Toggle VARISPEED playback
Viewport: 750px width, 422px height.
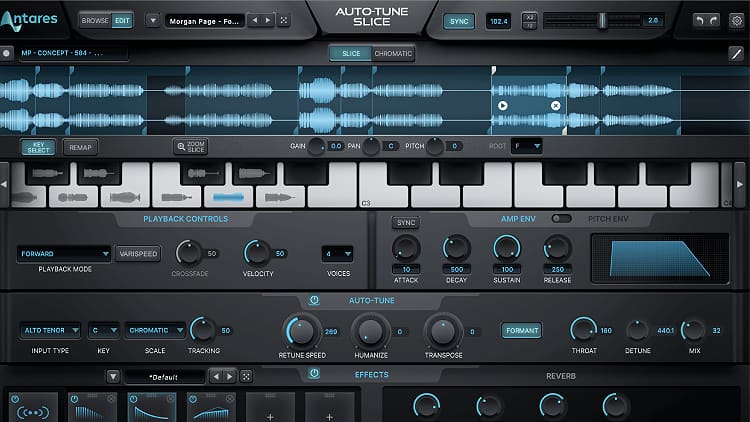point(138,254)
